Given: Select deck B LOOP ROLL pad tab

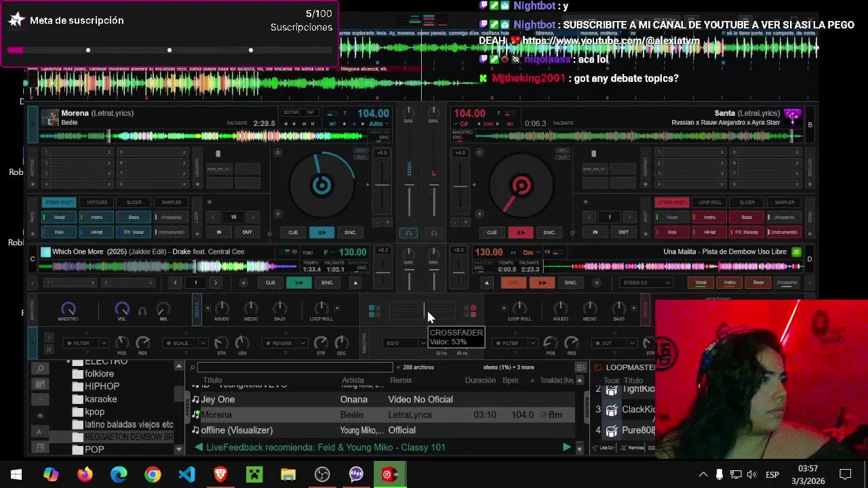Looking at the screenshot, I should (709, 203).
